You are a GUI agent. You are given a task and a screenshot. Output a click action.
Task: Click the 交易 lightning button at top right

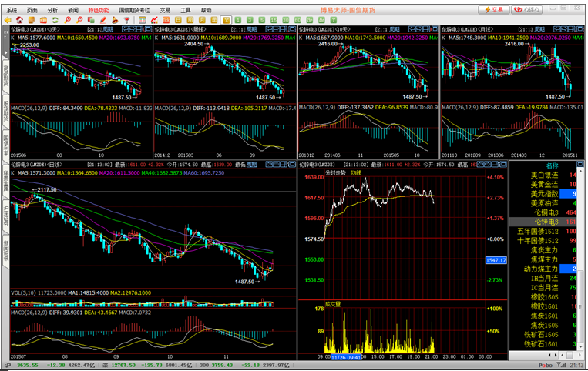(x=493, y=10)
